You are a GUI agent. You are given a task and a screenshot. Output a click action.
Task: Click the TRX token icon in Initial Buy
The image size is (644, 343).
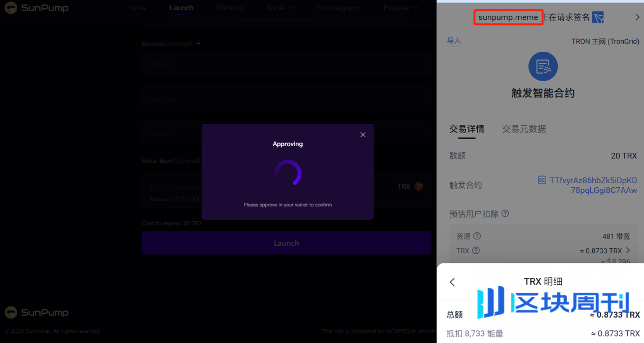point(419,186)
